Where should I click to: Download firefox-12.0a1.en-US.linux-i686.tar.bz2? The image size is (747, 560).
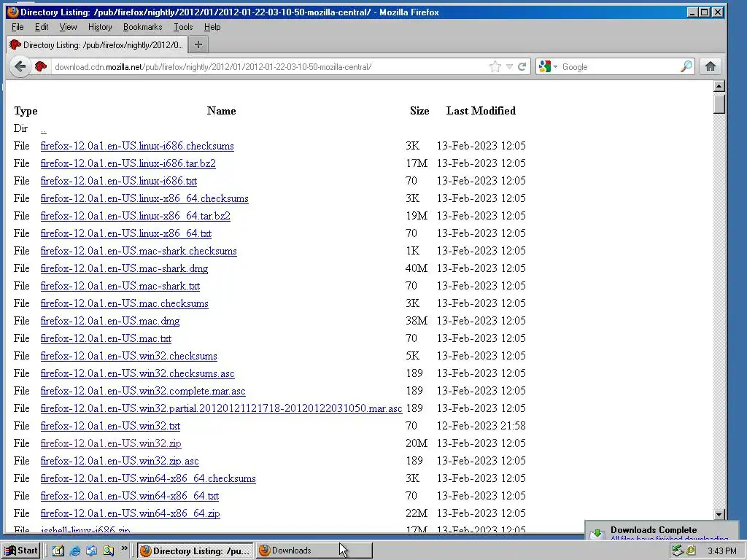(x=128, y=163)
